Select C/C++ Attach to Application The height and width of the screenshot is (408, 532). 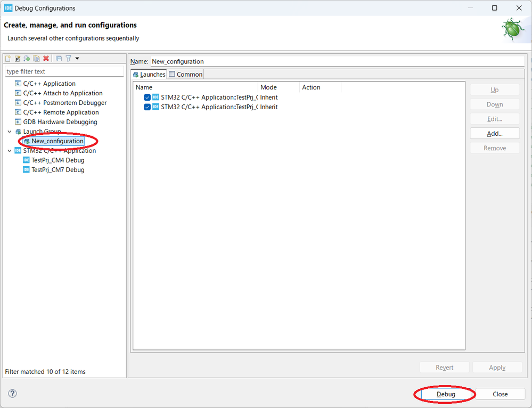point(63,93)
